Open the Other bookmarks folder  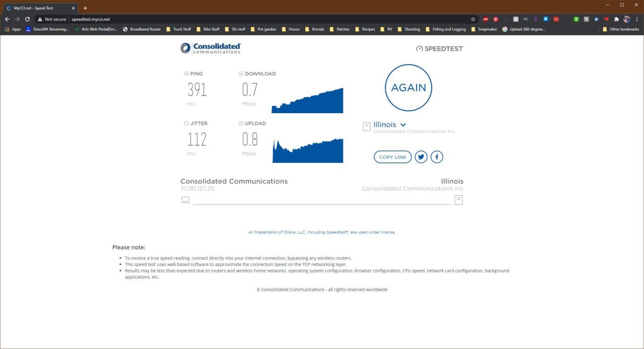621,29
